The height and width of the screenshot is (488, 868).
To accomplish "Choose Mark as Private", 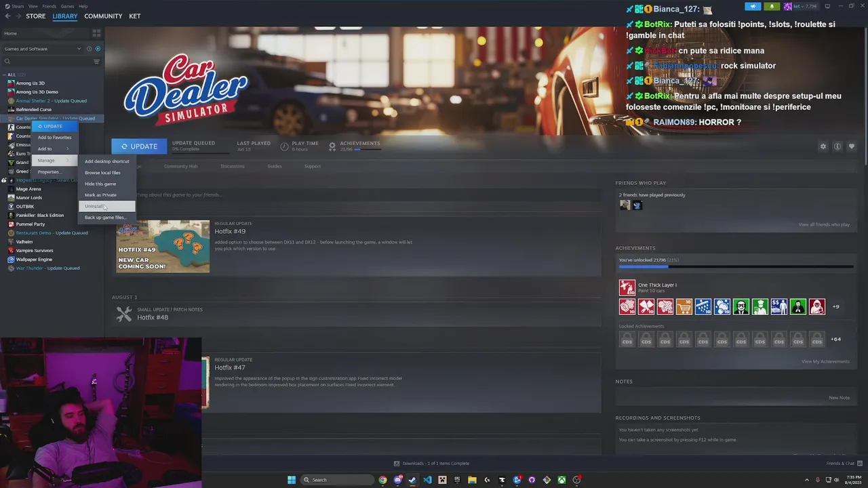I will pos(107,195).
